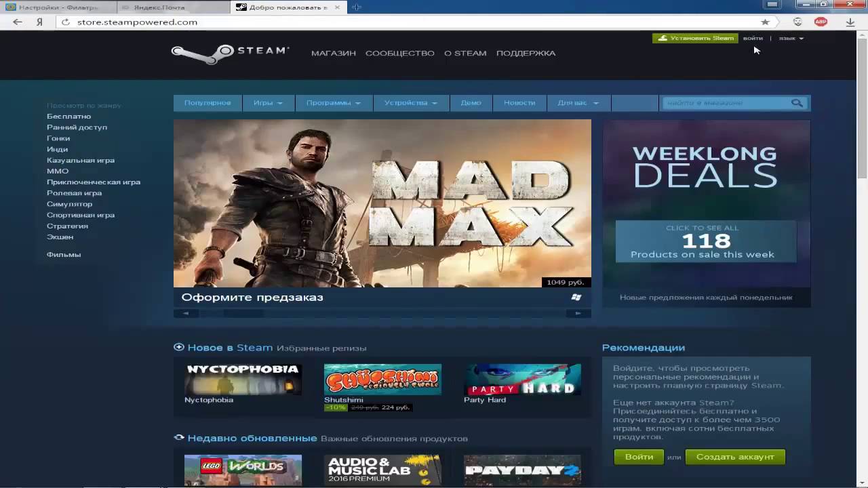Click 'войти' link in header
868x488 pixels.
click(x=753, y=39)
